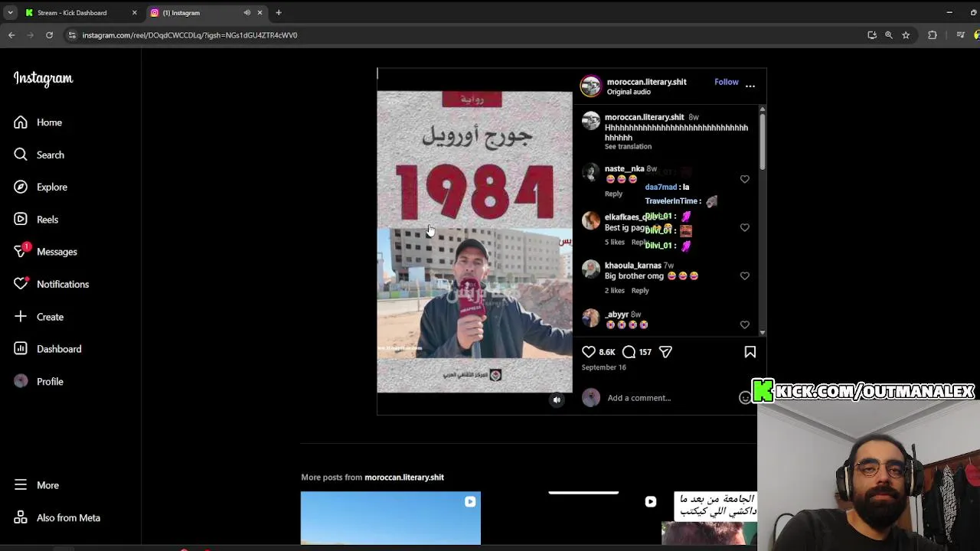This screenshot has height=551, width=980.
Task: Open khaoula_karnas username link
Action: (x=633, y=266)
